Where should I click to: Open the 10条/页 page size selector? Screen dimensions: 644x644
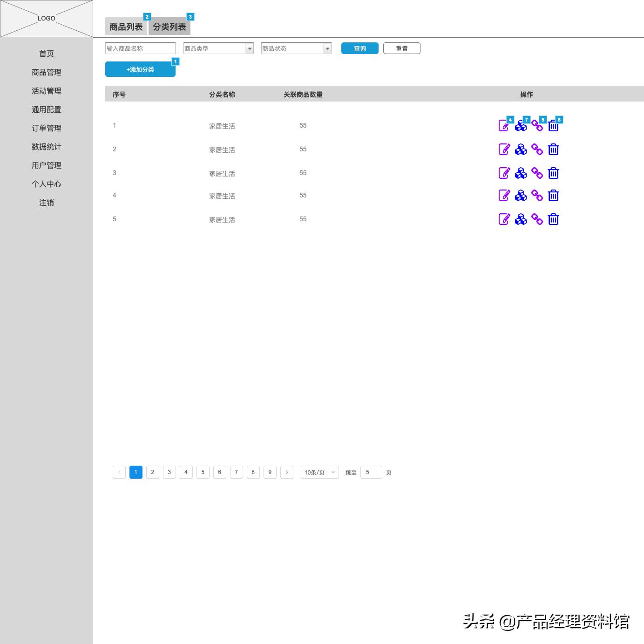(x=319, y=472)
